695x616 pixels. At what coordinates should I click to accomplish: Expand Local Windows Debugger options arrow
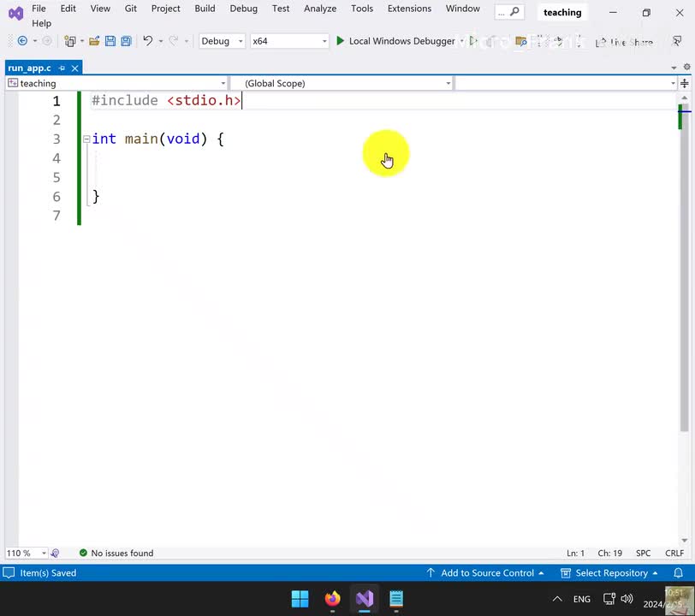(462, 41)
